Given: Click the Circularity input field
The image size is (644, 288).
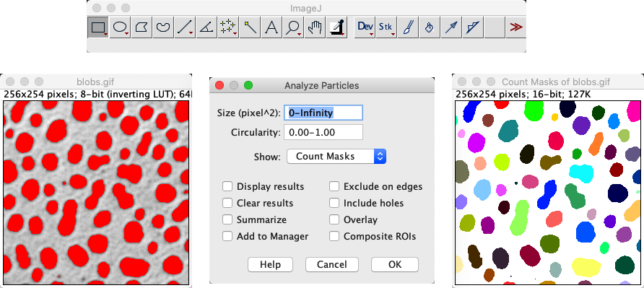Looking at the screenshot, I should coord(323,132).
